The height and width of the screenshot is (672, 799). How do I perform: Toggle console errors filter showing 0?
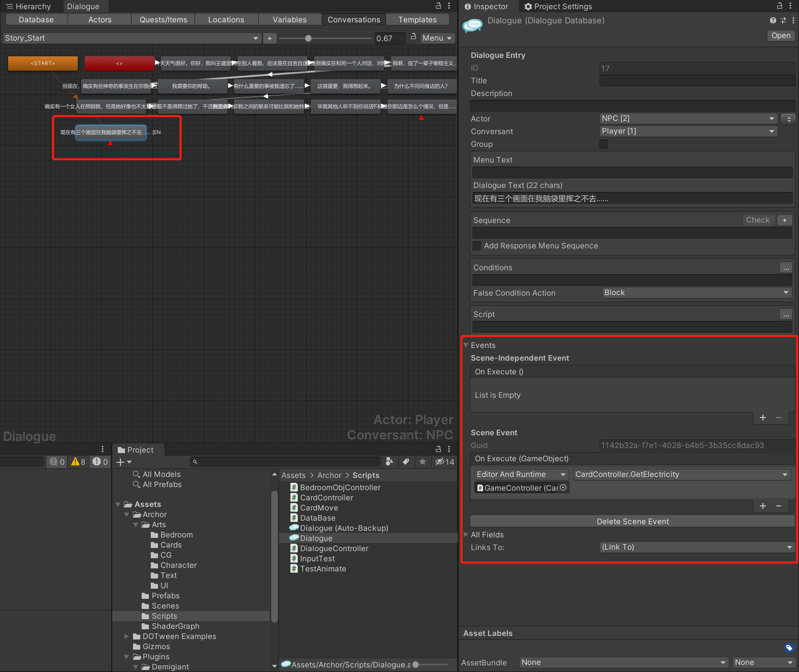click(x=100, y=462)
